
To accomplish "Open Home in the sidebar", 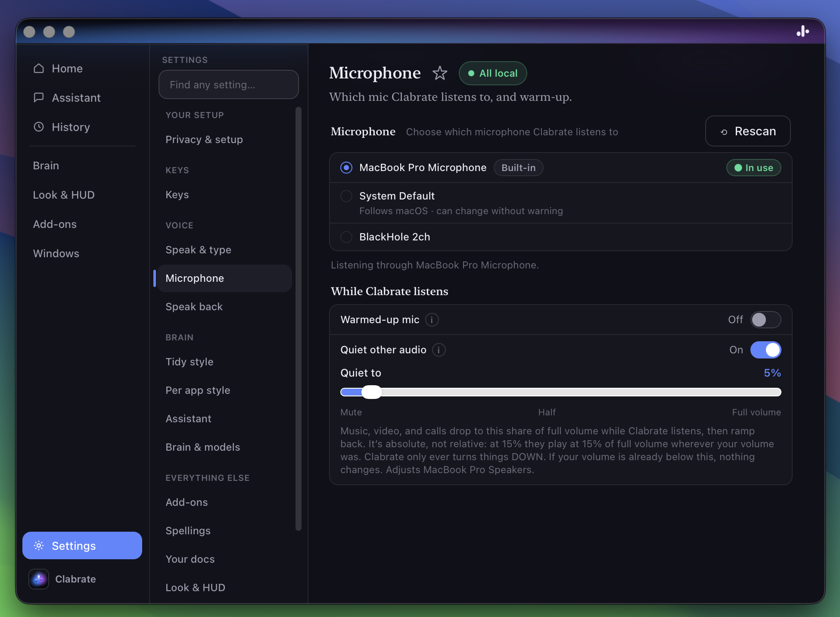I will 82,69.
